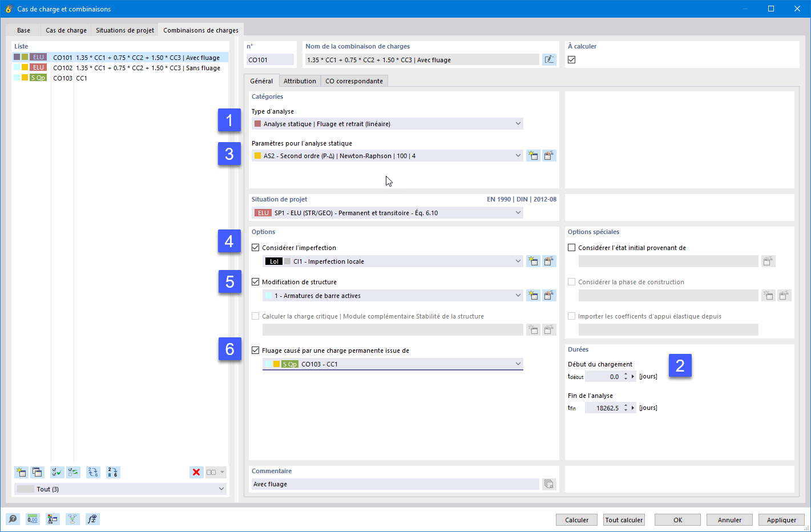The image size is (811, 532).
Task: Click the renumber 2-6 cycle icon
Action: pyautogui.click(x=93, y=472)
